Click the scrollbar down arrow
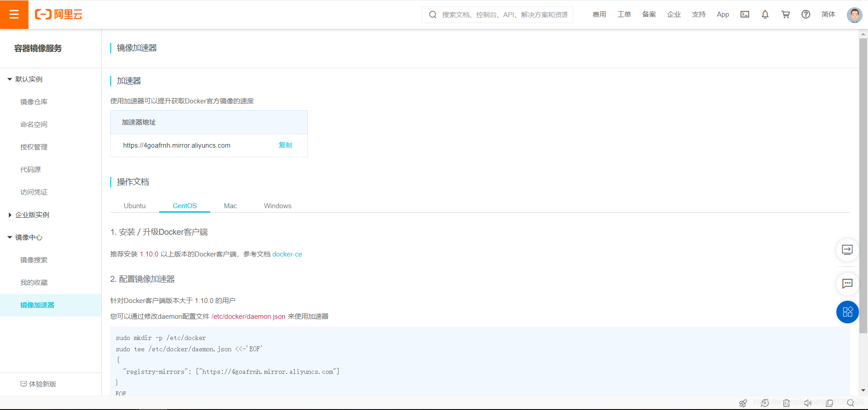Image resolution: width=868 pixels, height=410 pixels. tap(863, 390)
